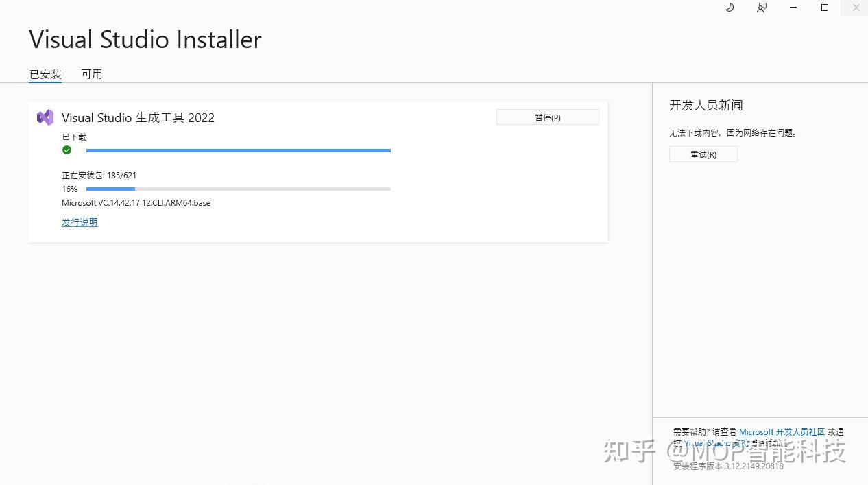Click the green downloaded checkmark icon
The width and height of the screenshot is (868, 485).
coord(67,150)
